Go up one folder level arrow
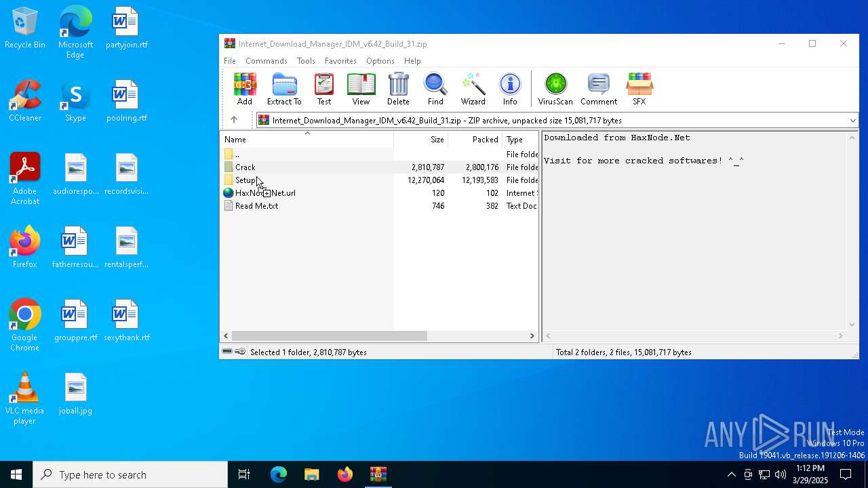Image resolution: width=868 pixels, height=488 pixels. tap(234, 120)
